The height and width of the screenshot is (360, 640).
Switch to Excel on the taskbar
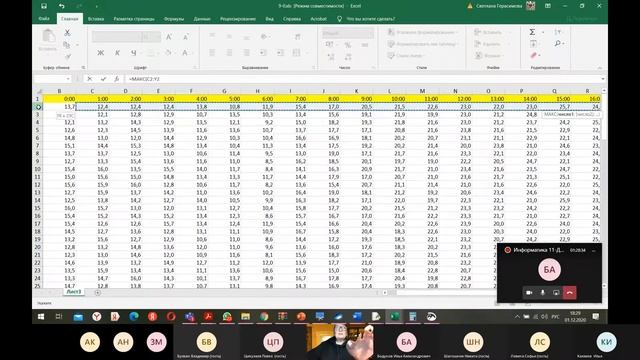pyautogui.click(x=395, y=316)
